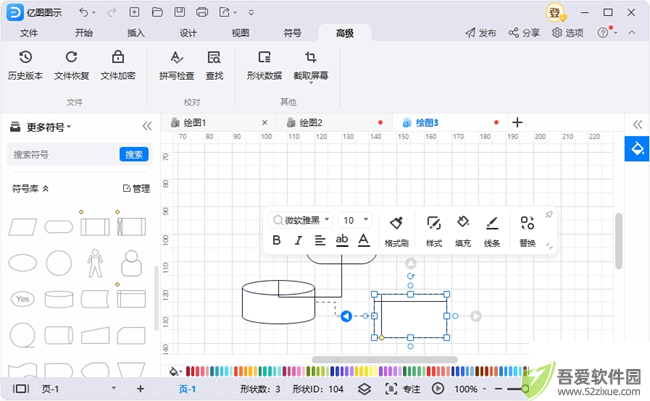The height and width of the screenshot is (401, 650).
Task: Click 发布 publish button
Action: click(481, 33)
